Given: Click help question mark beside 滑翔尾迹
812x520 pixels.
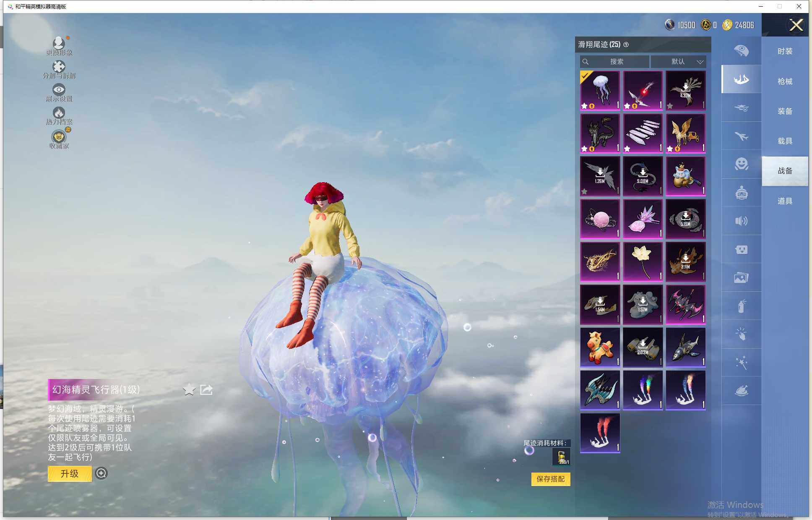Looking at the screenshot, I should 626,44.
